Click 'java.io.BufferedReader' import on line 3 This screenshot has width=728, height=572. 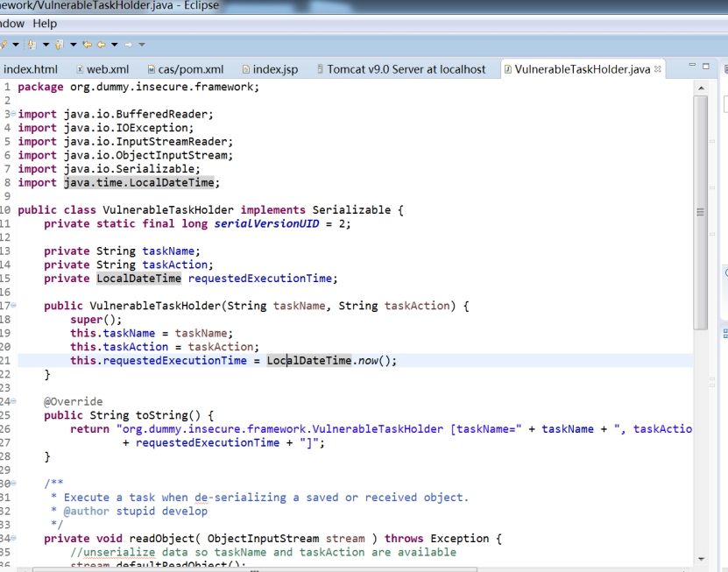[x=136, y=114]
